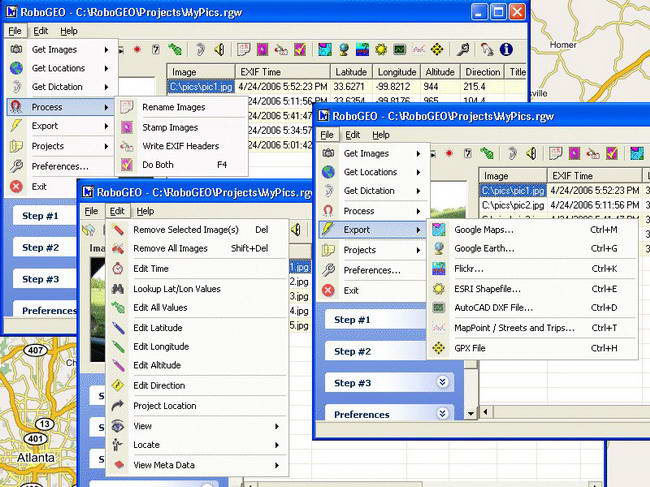Select GPX File in Export submenu
The height and width of the screenshot is (487, 650).
coord(532,349)
